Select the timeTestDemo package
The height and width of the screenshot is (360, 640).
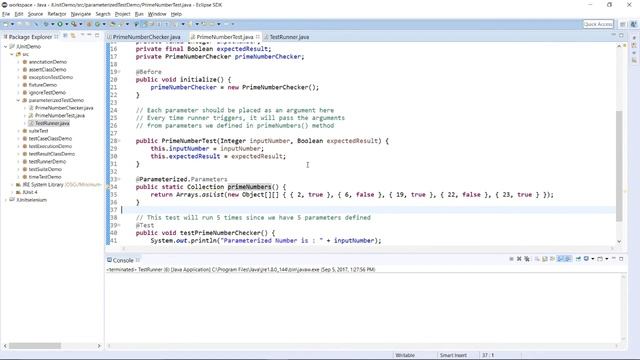[45, 177]
